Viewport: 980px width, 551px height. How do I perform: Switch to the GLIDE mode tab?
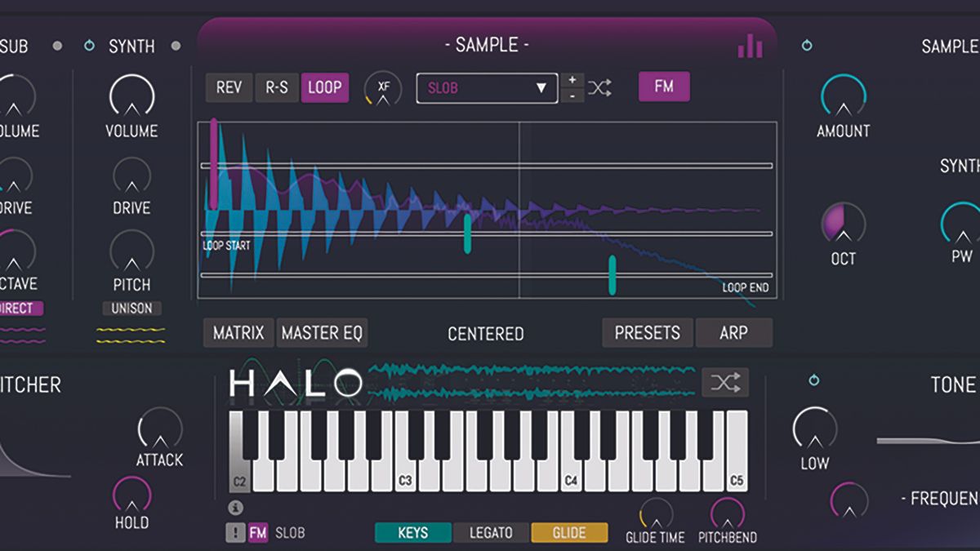(x=570, y=532)
